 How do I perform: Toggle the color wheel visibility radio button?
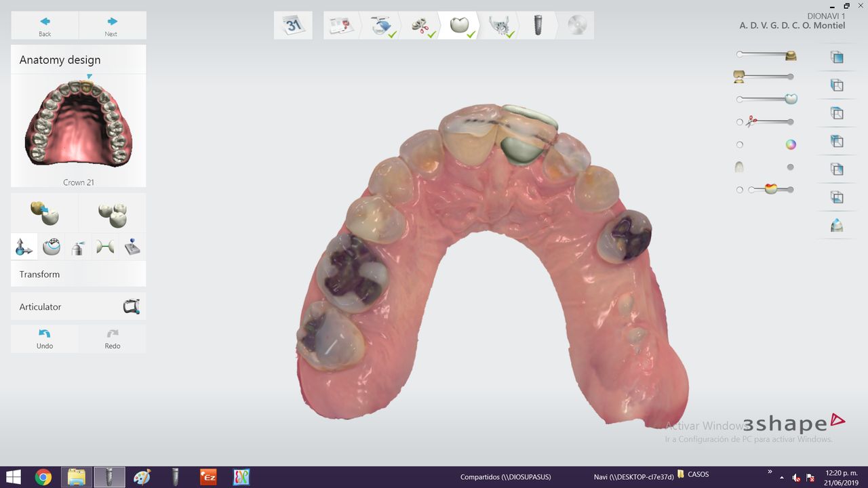pos(740,144)
